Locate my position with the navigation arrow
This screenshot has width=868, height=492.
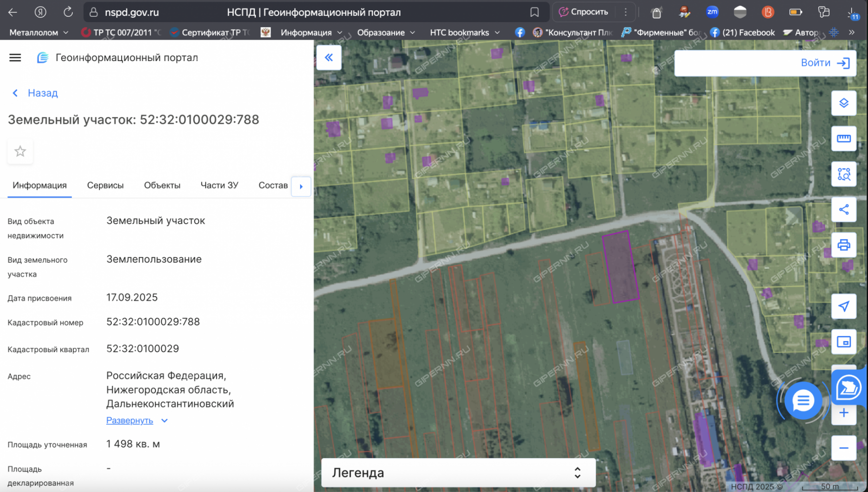point(843,307)
